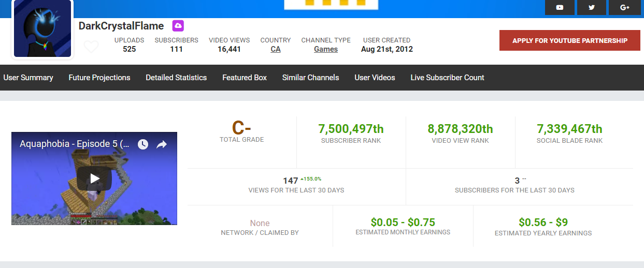Favorite the channel with the heart icon
The width and height of the screenshot is (644, 268).
91,47
